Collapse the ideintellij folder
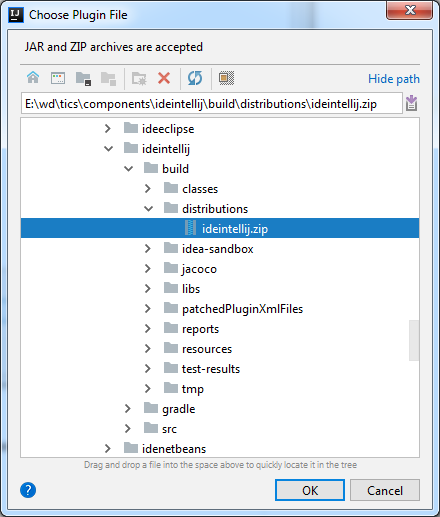This screenshot has width=440, height=517. point(108,149)
